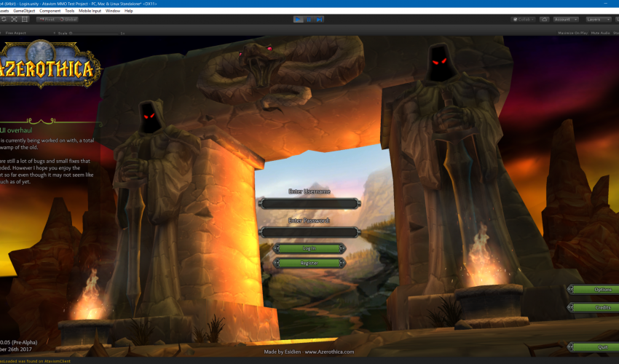Toggle Maximize On Play
Viewport: 619px width, 364px height.
[572, 33]
